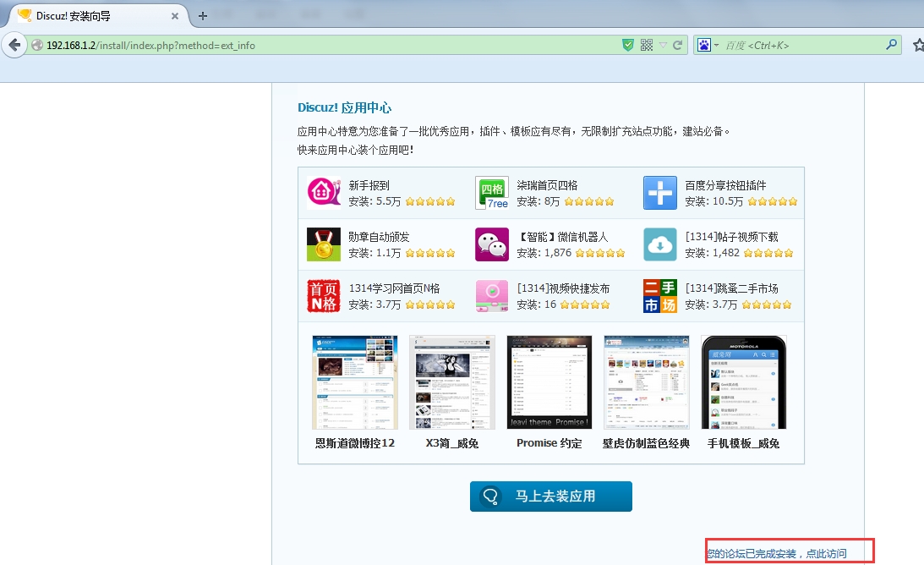Open the 视频快捷发布 pink icon

tap(491, 296)
